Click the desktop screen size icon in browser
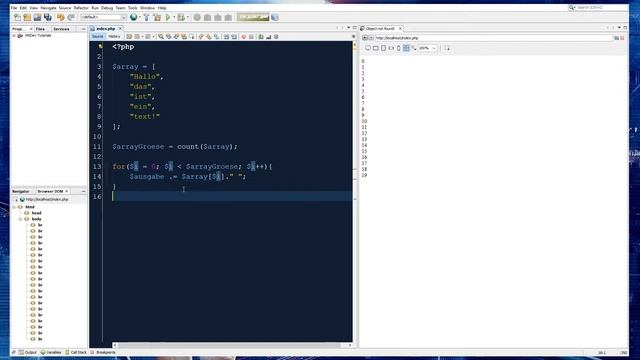Viewport: 640px width, 360px height. [368, 48]
